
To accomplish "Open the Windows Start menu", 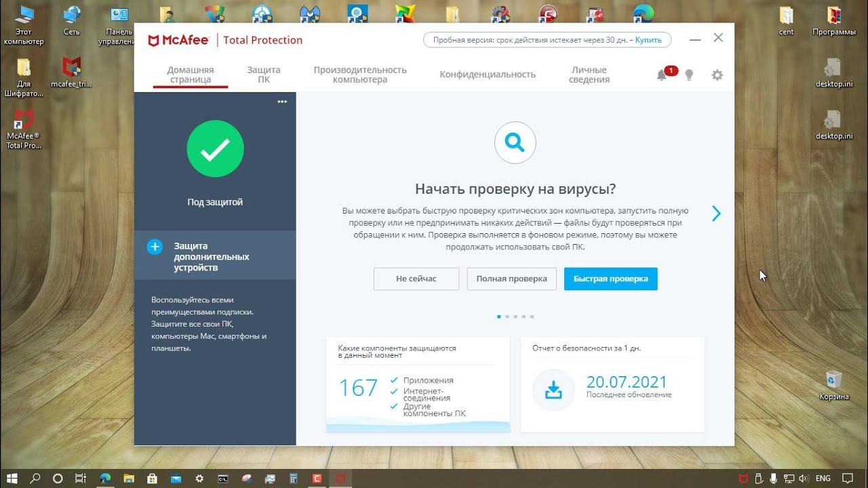I will [12, 479].
